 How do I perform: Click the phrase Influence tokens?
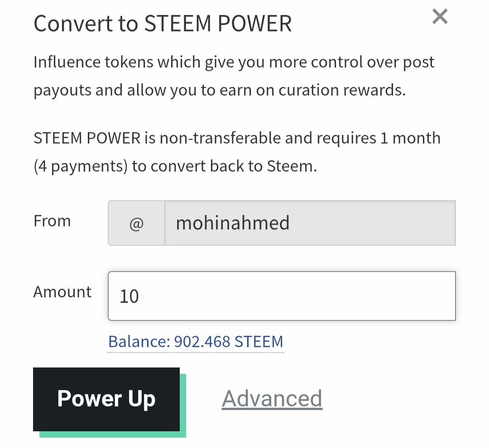tap(93, 62)
